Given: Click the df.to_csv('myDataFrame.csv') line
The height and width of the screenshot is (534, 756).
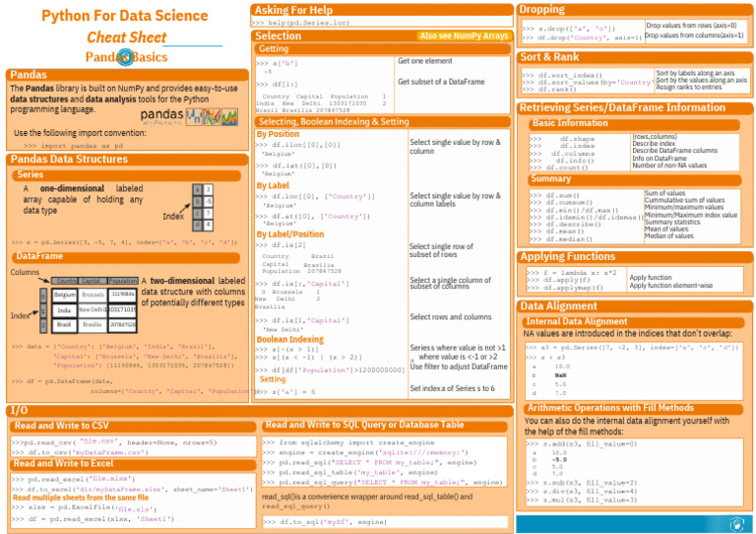Looking at the screenshot, I should pos(80,452).
